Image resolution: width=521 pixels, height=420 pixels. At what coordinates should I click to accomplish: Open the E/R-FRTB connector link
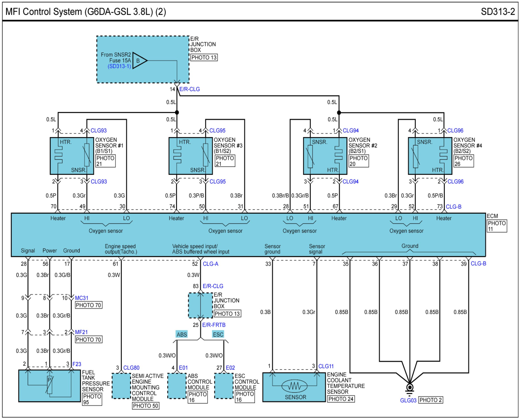(214, 325)
